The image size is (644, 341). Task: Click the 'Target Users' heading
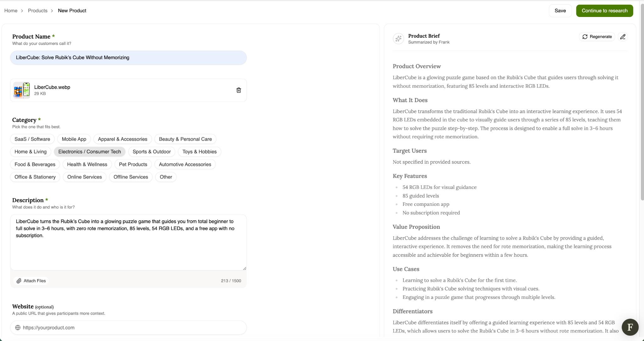click(x=409, y=151)
